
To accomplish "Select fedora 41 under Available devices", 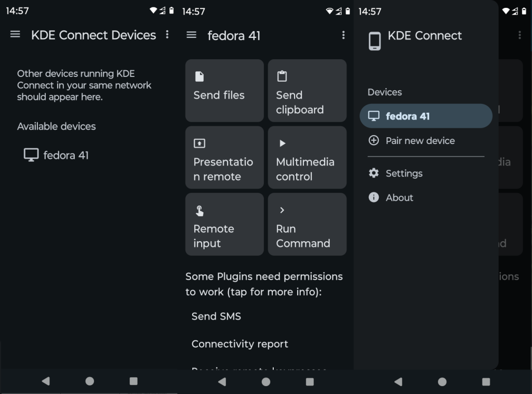I will (56, 155).
